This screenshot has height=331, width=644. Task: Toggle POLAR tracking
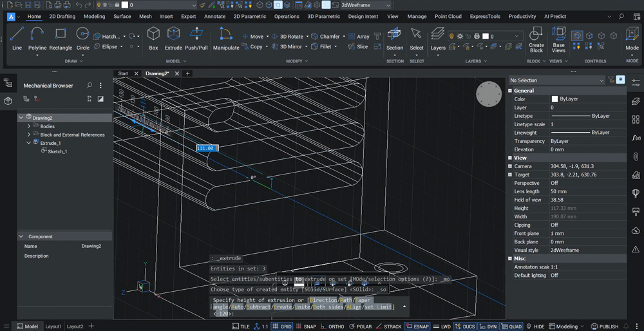(x=360, y=326)
